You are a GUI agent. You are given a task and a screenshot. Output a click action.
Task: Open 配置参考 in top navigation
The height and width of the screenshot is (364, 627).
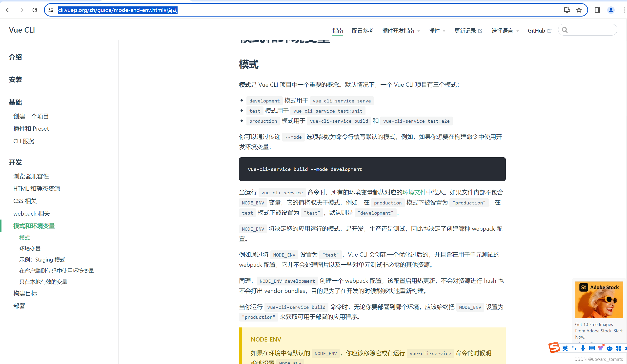[x=362, y=31]
